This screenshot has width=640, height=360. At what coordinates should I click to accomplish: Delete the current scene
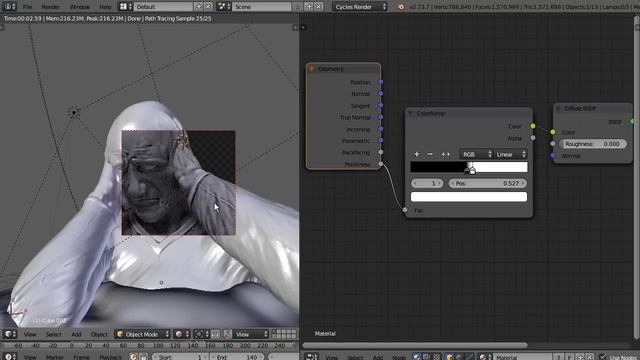pyautogui.click(x=319, y=7)
